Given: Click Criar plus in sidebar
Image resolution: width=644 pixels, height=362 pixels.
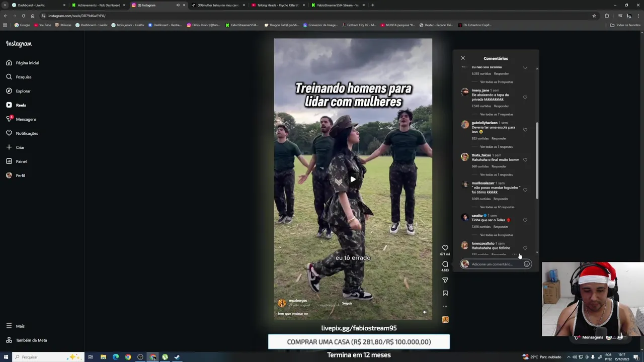Looking at the screenshot, I should tap(15, 147).
